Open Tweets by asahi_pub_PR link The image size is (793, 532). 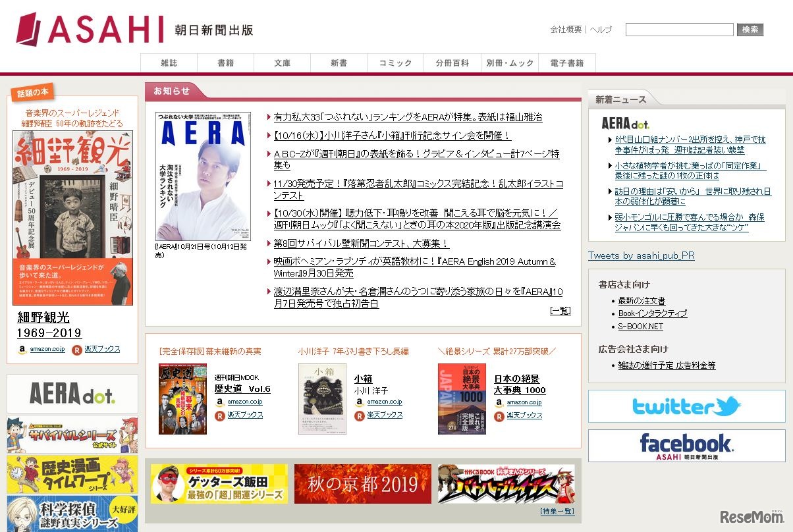tap(641, 255)
